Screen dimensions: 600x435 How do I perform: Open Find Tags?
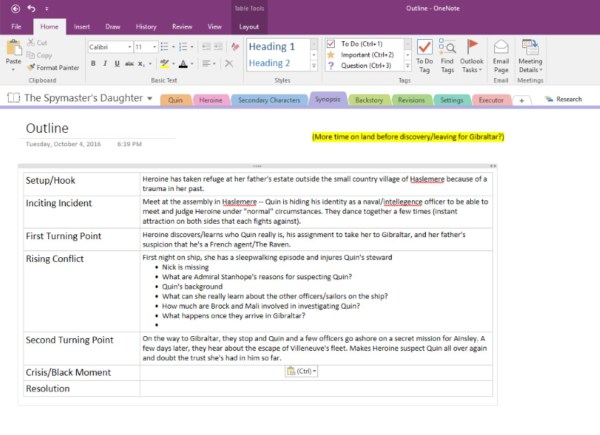[x=446, y=55]
